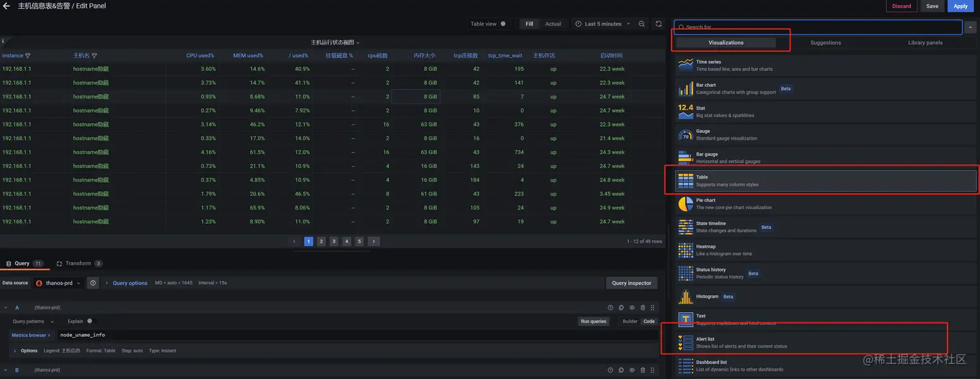Select the Alert list visualization icon

(x=685, y=343)
